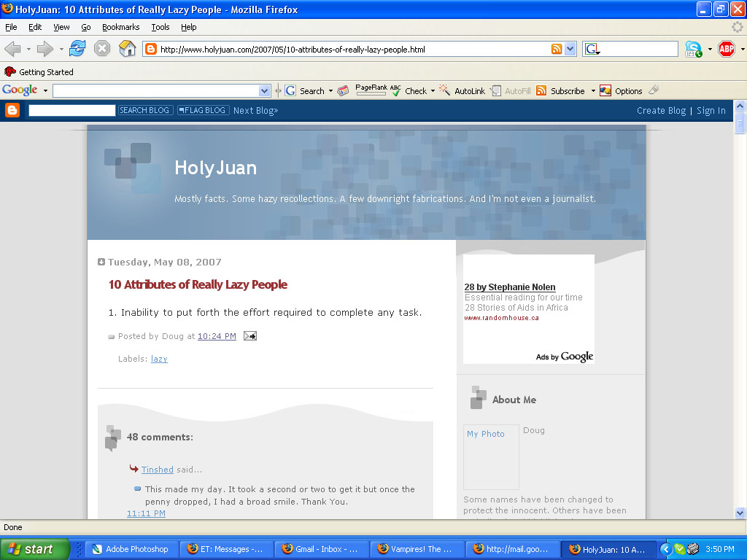Click the Google toolbar Options icon
747x560 pixels.
pyautogui.click(x=605, y=91)
